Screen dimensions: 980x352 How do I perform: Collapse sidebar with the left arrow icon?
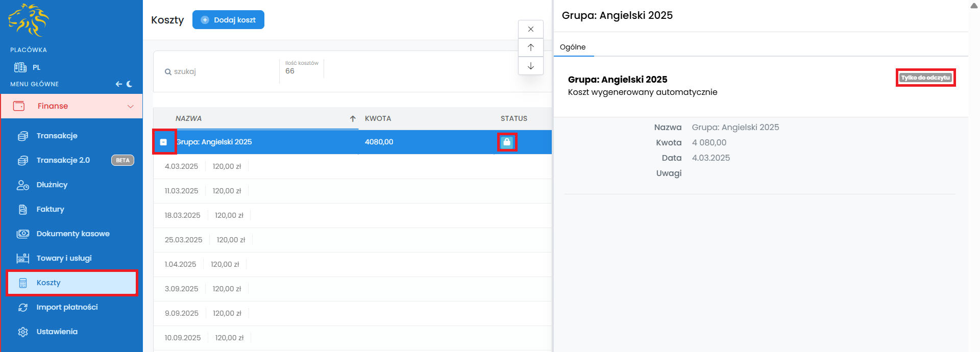[118, 84]
